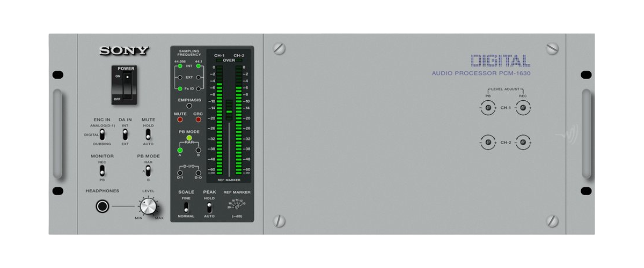Image resolution: width=644 pixels, height=268 pixels.
Task: Adjust the CH-1 PB level trimmer
Action: coord(488,108)
